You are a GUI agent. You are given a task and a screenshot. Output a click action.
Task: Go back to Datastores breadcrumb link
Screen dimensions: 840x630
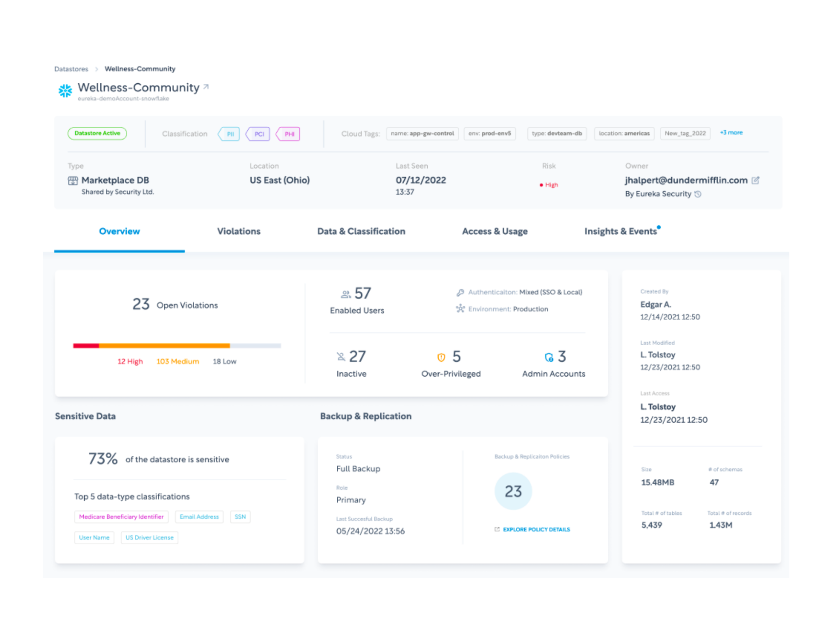71,69
